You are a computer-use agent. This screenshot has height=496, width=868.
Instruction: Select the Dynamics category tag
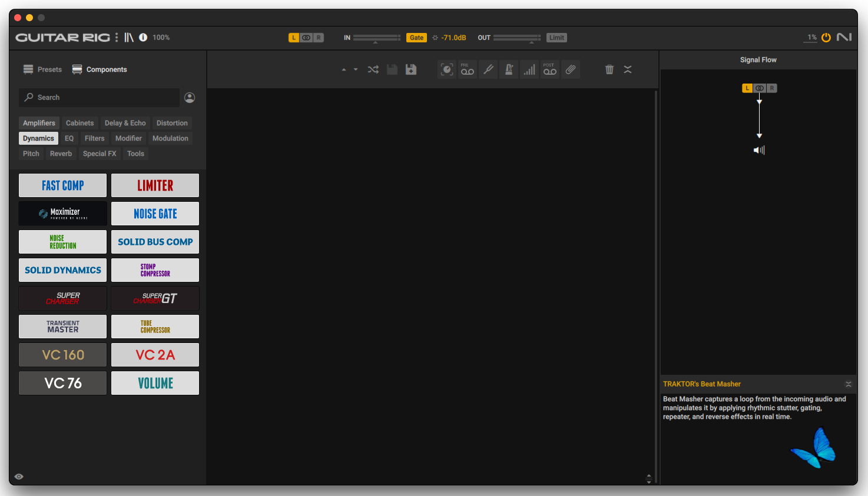[x=38, y=138]
